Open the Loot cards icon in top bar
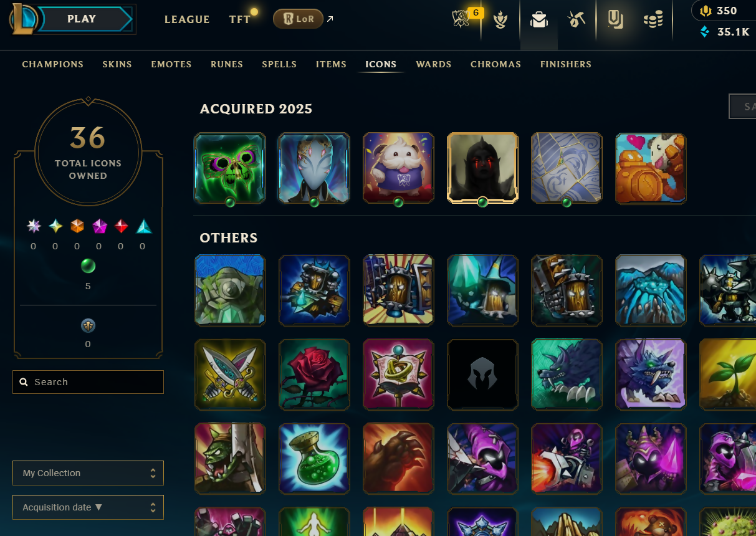This screenshot has height=536, width=756. (615, 20)
